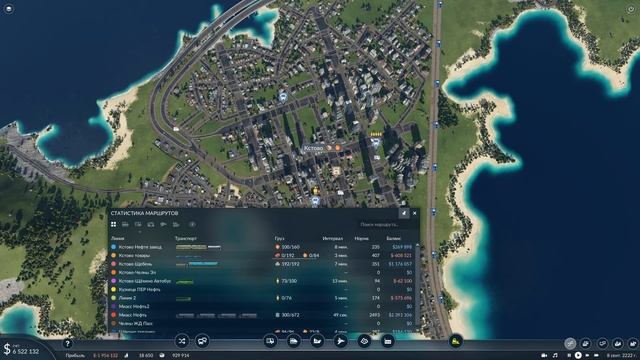Sort by Транспорт column header
The height and width of the screenshot is (360, 640).
(186, 238)
